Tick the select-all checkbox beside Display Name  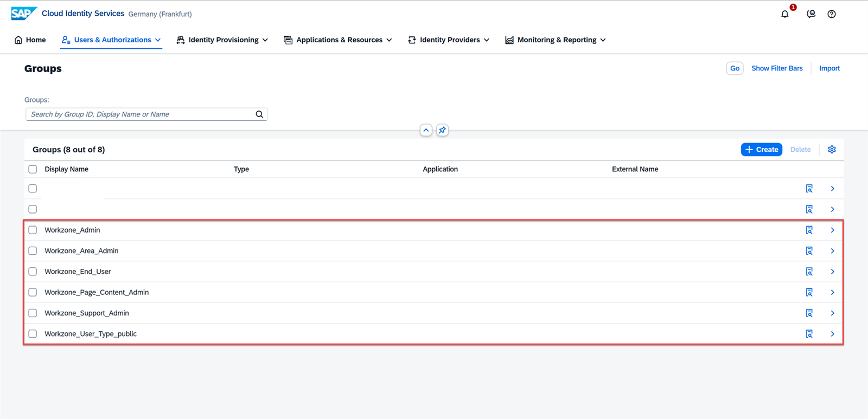(33, 169)
